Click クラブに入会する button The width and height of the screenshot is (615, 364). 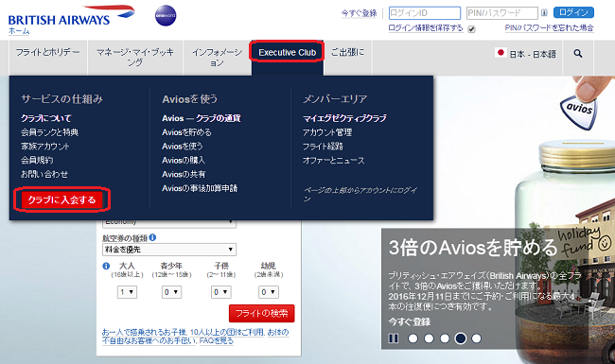61,199
